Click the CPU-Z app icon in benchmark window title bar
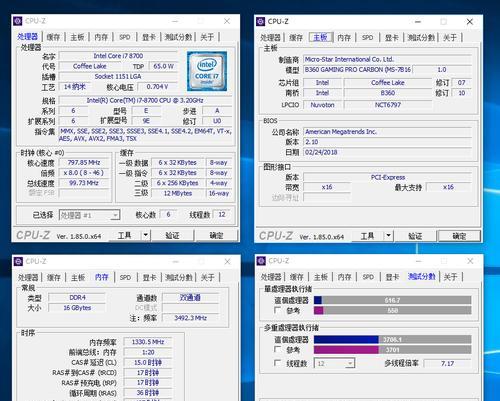This screenshot has width=500, height=401. pos(261,261)
